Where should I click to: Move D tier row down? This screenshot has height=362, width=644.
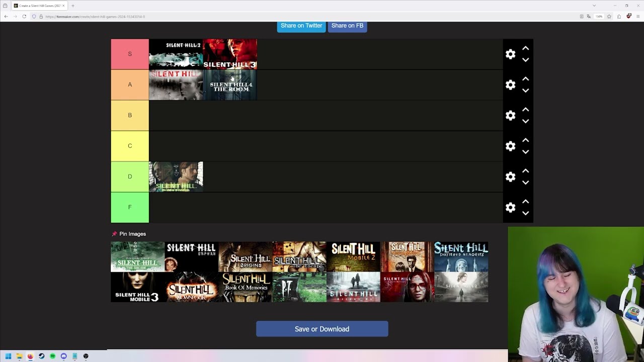click(525, 183)
